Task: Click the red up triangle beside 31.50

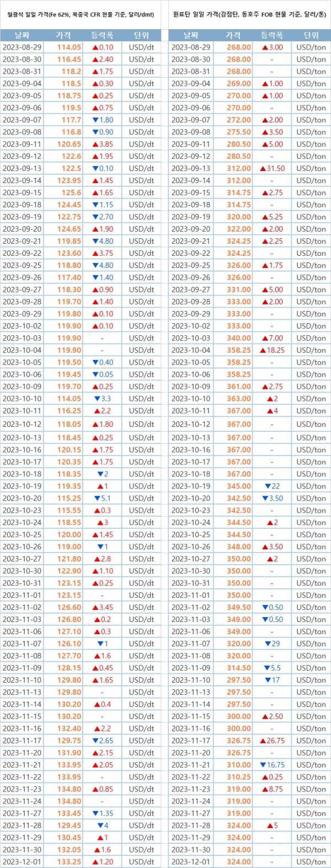Action: [x=263, y=169]
